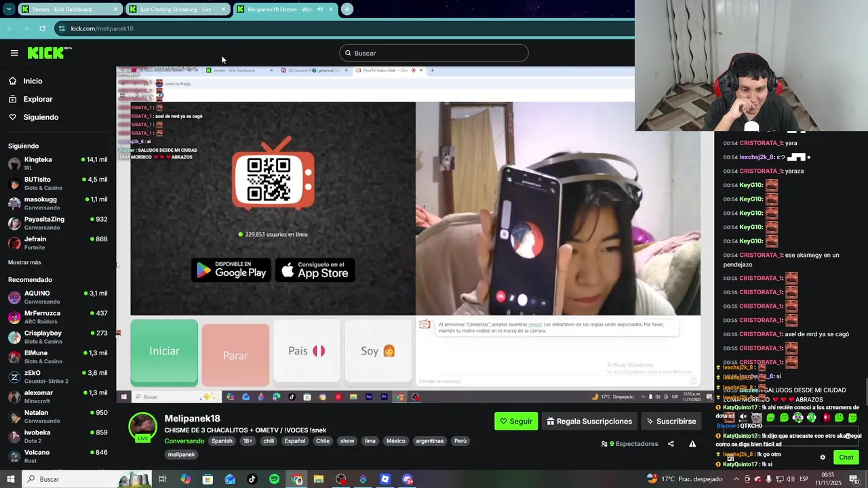Open recommended channel Crisplayboy
This screenshot has height=488, width=868.
click(x=58, y=337)
